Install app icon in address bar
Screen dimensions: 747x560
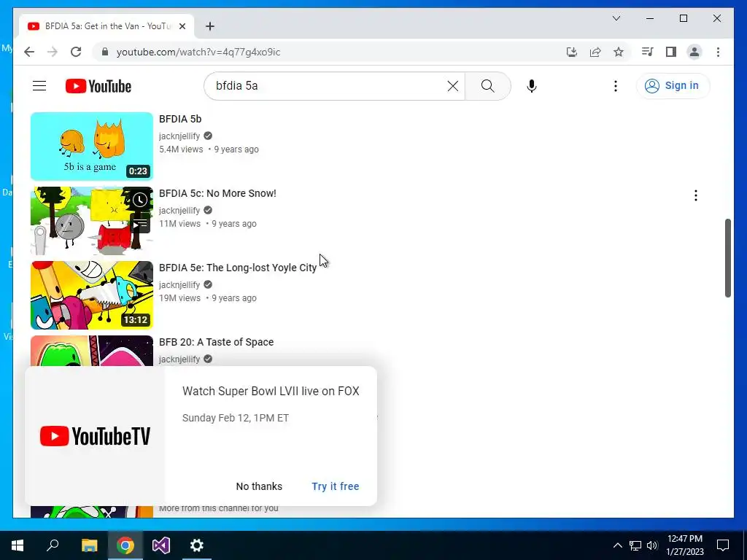click(x=572, y=52)
